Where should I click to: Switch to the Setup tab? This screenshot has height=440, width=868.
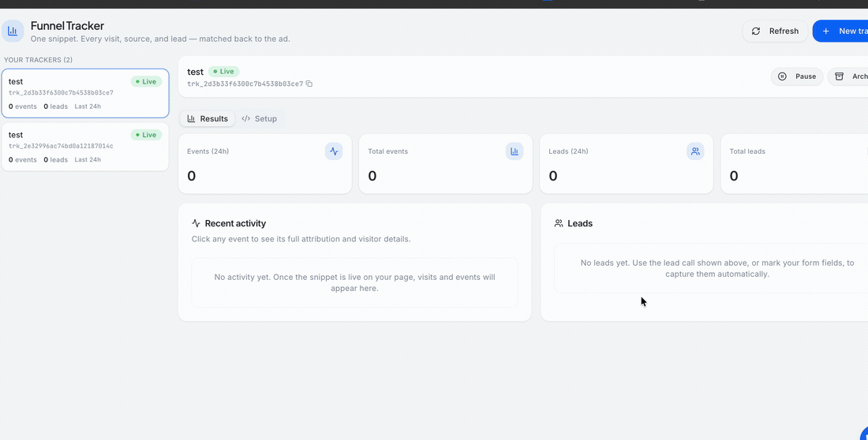coord(260,118)
